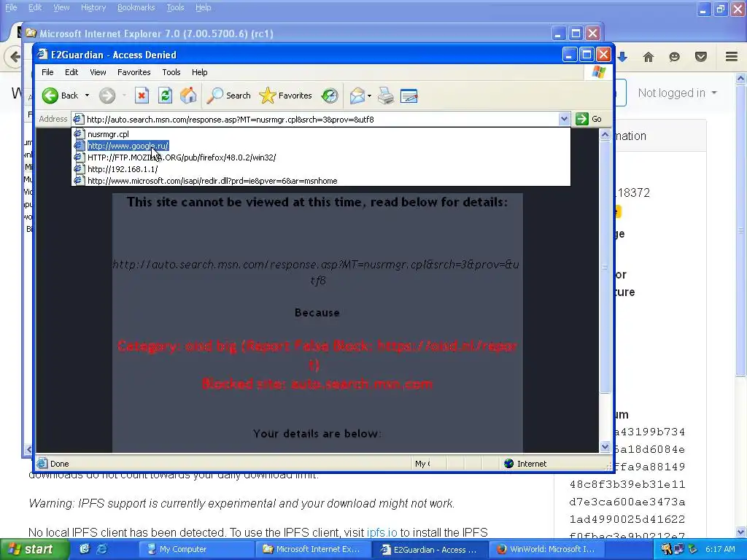Select the microsoft.com isapi redir URL entry
The image size is (747, 560).
(x=321, y=181)
